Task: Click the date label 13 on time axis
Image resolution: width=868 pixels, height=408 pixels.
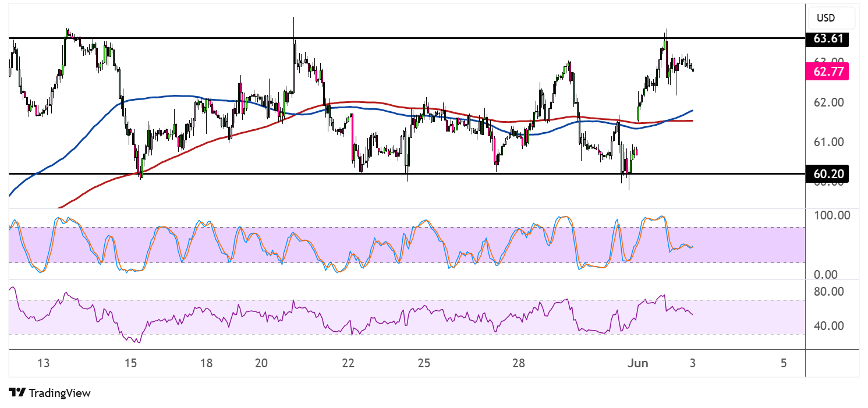Action: [43, 364]
